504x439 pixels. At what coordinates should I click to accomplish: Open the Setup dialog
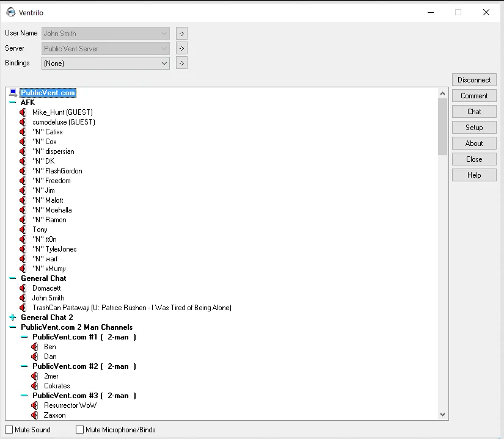pos(474,128)
